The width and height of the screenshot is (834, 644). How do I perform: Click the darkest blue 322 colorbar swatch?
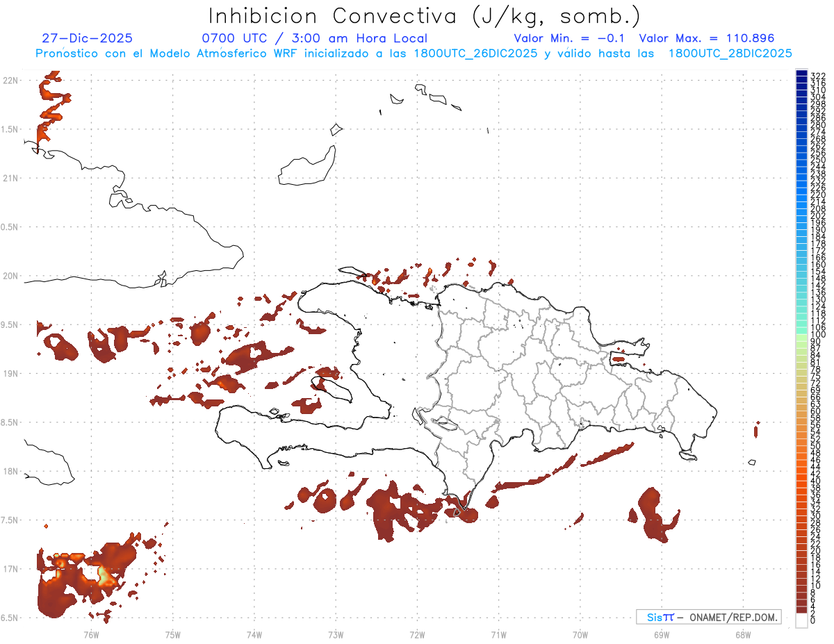[x=801, y=73]
